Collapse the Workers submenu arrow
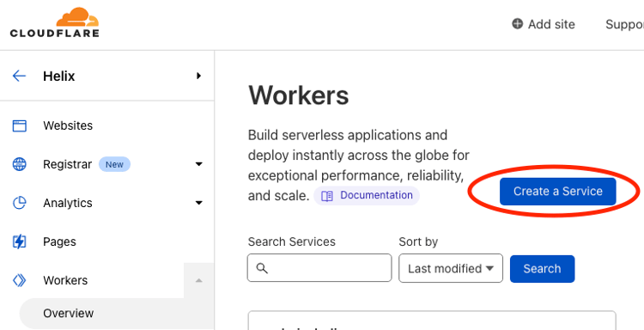The image size is (644, 330). [x=199, y=280]
